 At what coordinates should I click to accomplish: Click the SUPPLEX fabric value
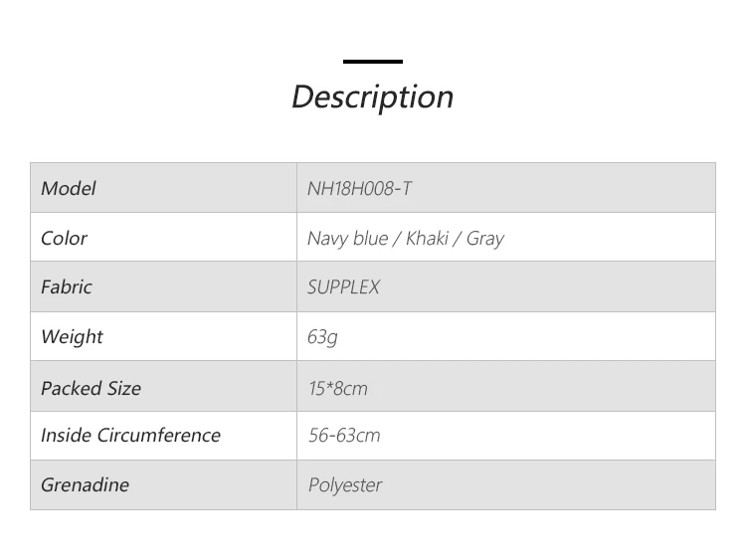coord(343,286)
